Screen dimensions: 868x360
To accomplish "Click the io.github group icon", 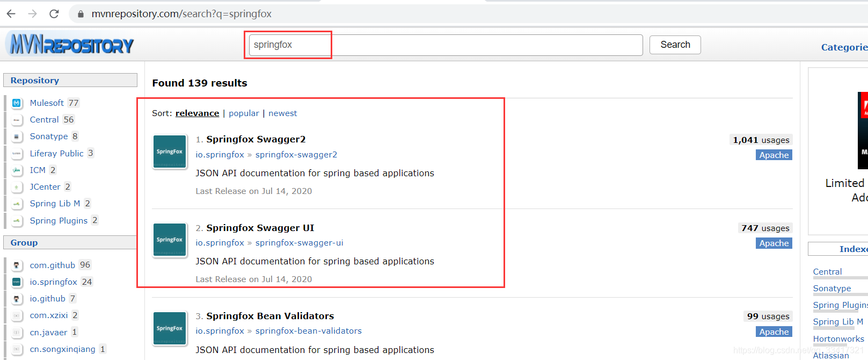I will click(x=17, y=299).
